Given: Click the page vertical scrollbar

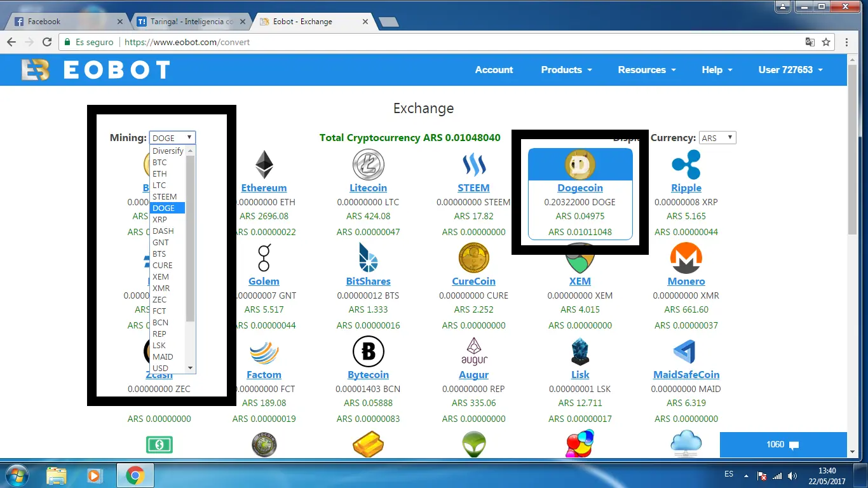Looking at the screenshot, I should pos(852,149).
